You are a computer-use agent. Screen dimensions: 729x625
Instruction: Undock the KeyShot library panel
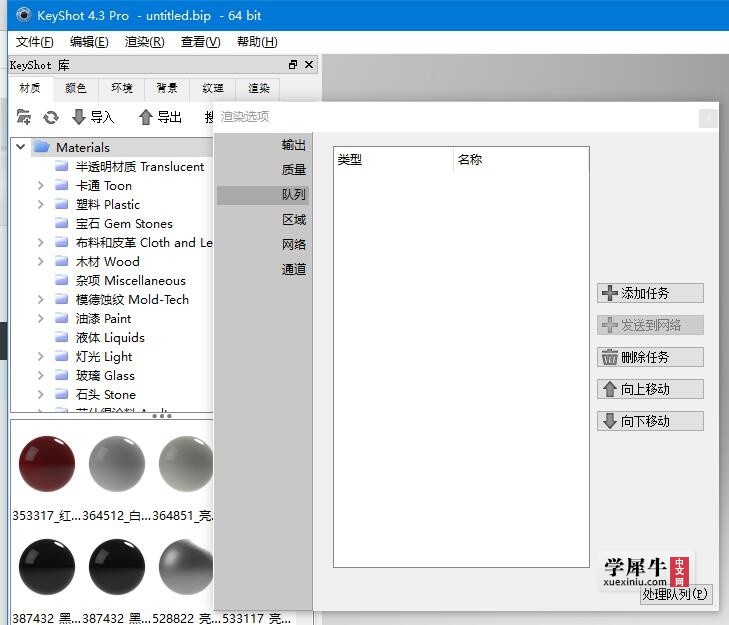click(293, 65)
